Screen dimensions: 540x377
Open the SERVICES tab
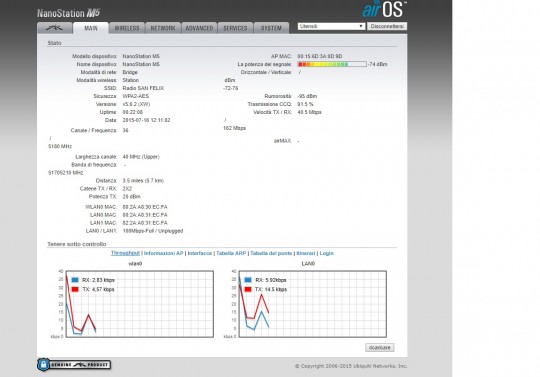click(235, 28)
